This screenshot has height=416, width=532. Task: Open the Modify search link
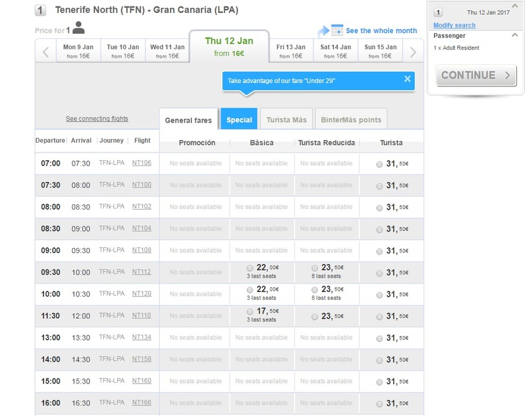[x=454, y=25]
